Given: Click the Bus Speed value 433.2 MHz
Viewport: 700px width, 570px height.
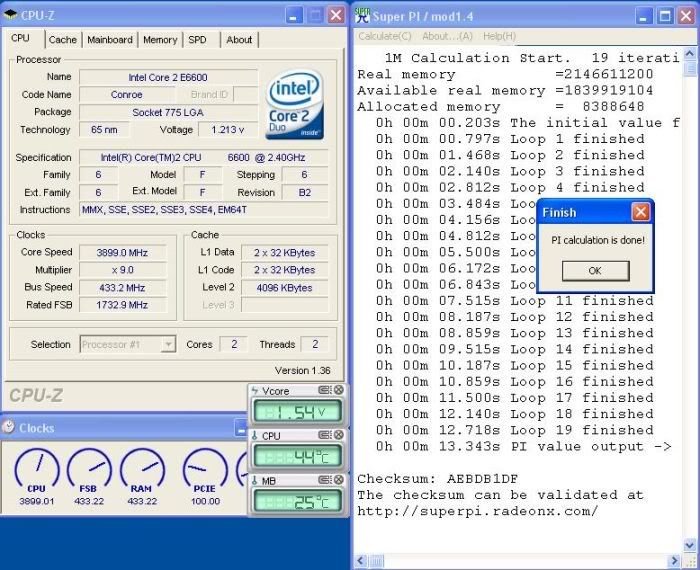Looking at the screenshot, I should click(122, 288).
